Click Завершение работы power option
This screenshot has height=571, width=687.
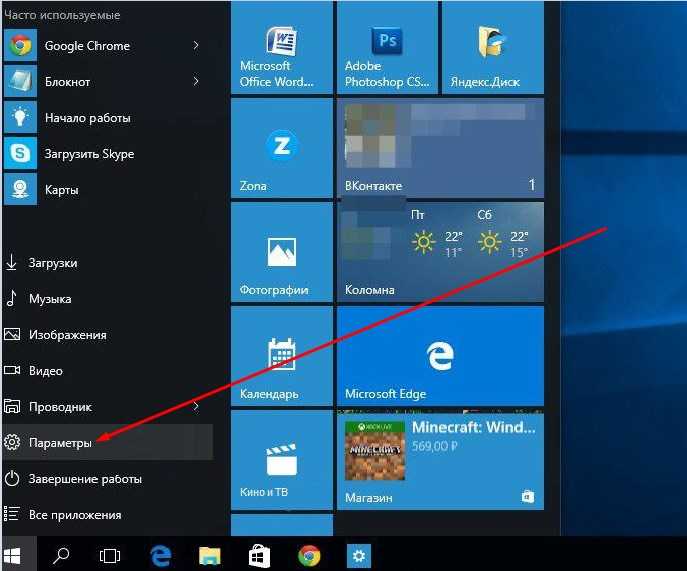(107, 479)
